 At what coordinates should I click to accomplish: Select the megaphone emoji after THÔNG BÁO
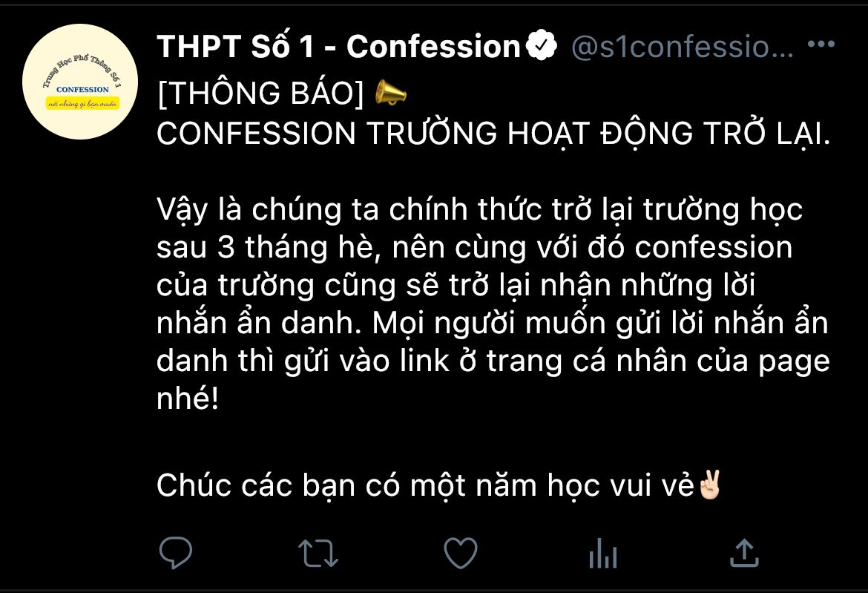tap(391, 93)
